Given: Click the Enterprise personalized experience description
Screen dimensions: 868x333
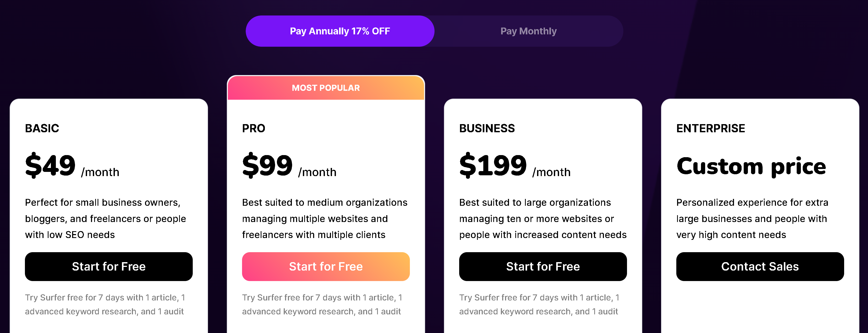Looking at the screenshot, I should click(752, 218).
